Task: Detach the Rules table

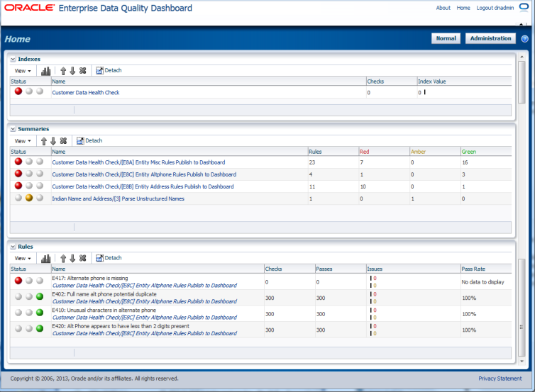Action: click(109, 258)
